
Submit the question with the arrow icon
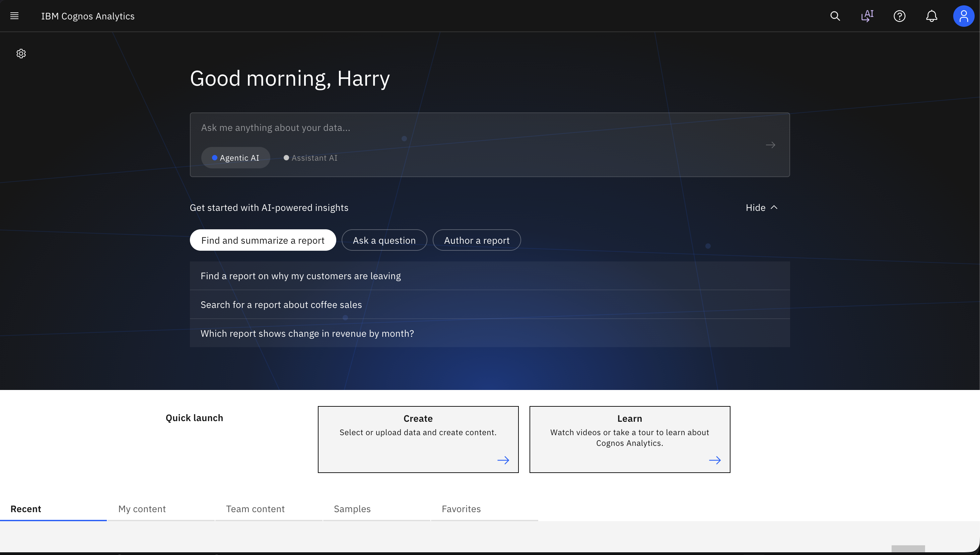coord(770,145)
